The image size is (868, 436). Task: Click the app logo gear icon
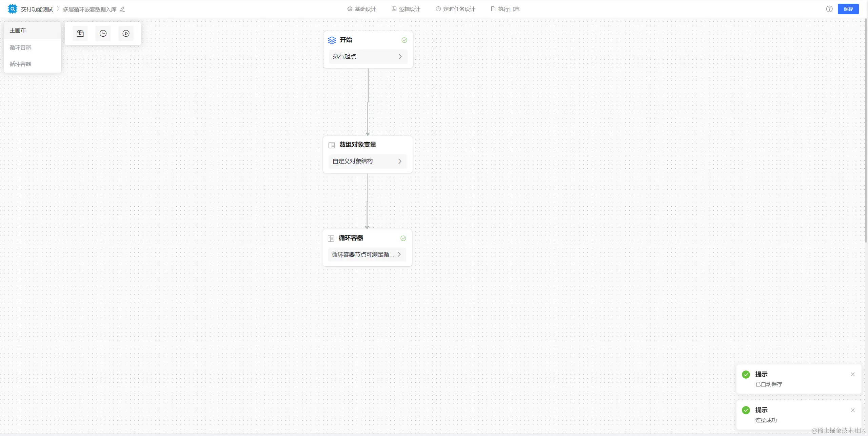point(13,9)
